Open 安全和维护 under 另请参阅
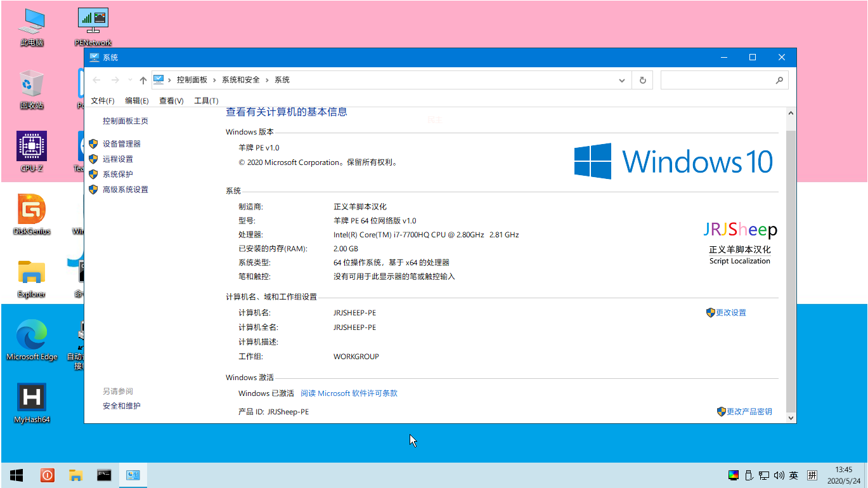The image size is (868, 488). 122,406
